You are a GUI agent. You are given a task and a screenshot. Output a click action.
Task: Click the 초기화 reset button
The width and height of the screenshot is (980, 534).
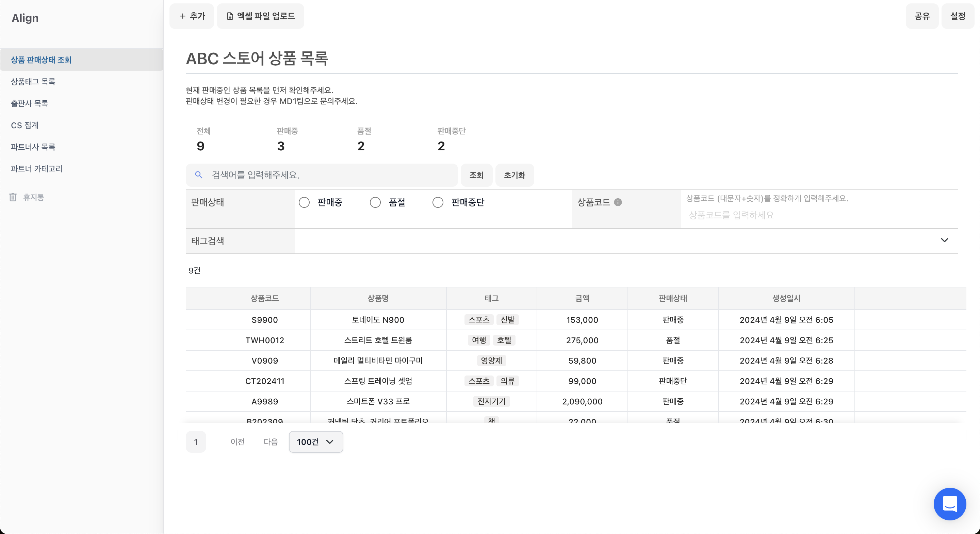point(514,176)
